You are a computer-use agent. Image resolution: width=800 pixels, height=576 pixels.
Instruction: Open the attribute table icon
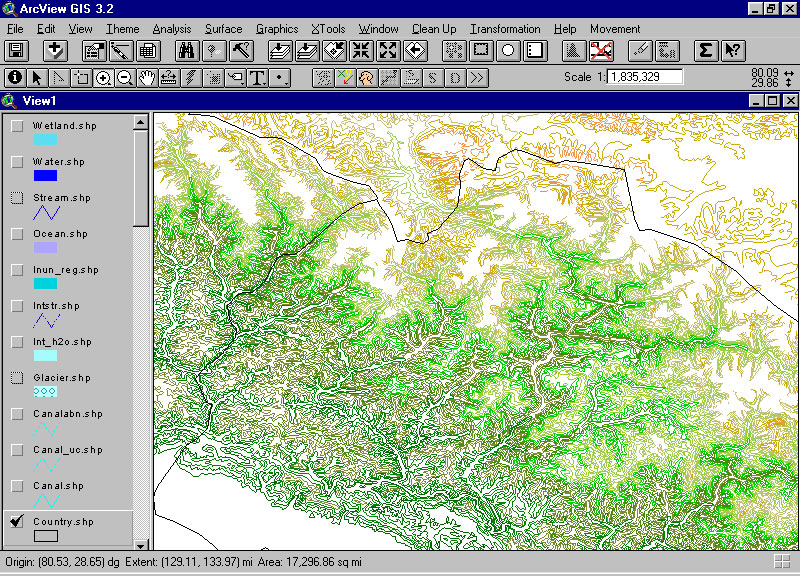[148, 50]
